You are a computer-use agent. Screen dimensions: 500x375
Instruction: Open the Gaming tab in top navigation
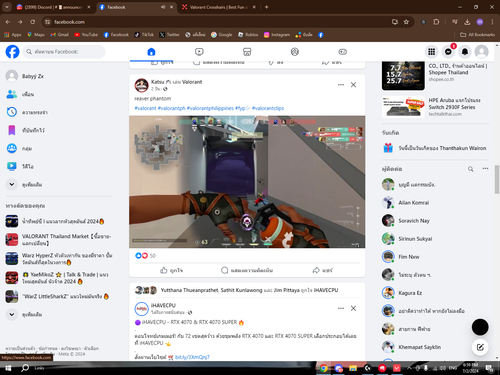[343, 52]
